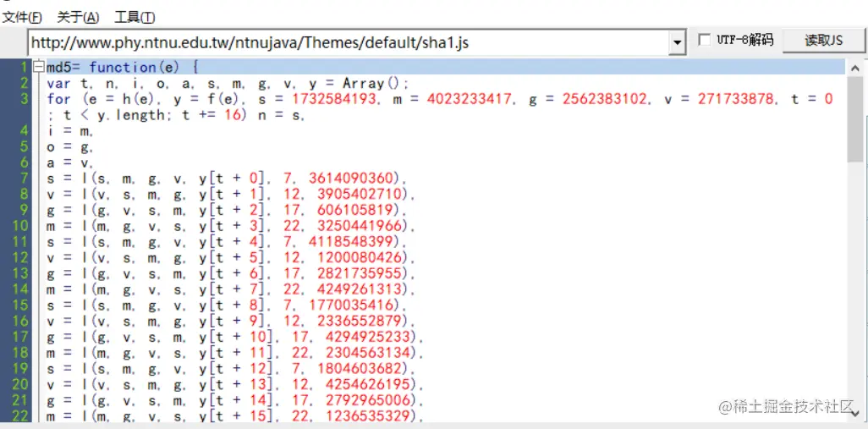Click the 读取JS button
Image resolution: width=868 pixels, height=429 pixels.
tap(823, 41)
